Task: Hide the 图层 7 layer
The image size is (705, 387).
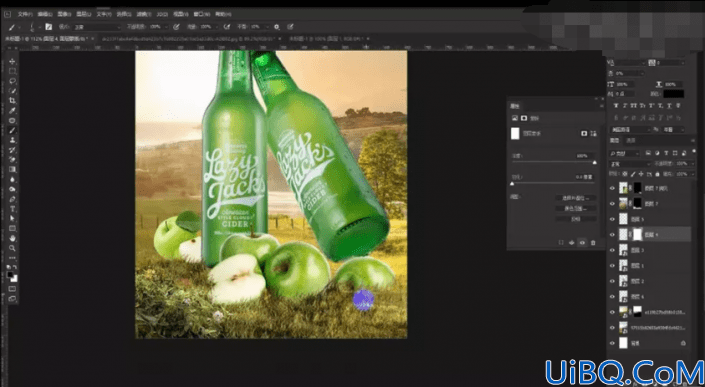Action: (x=612, y=204)
